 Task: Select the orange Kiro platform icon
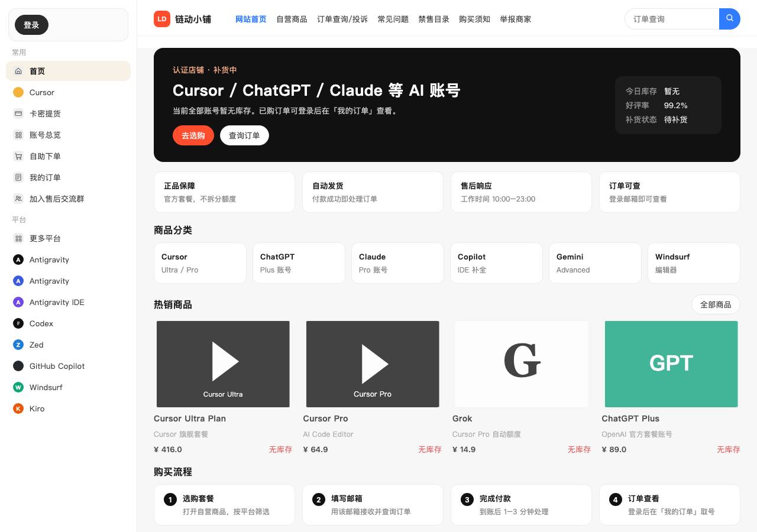[18, 408]
